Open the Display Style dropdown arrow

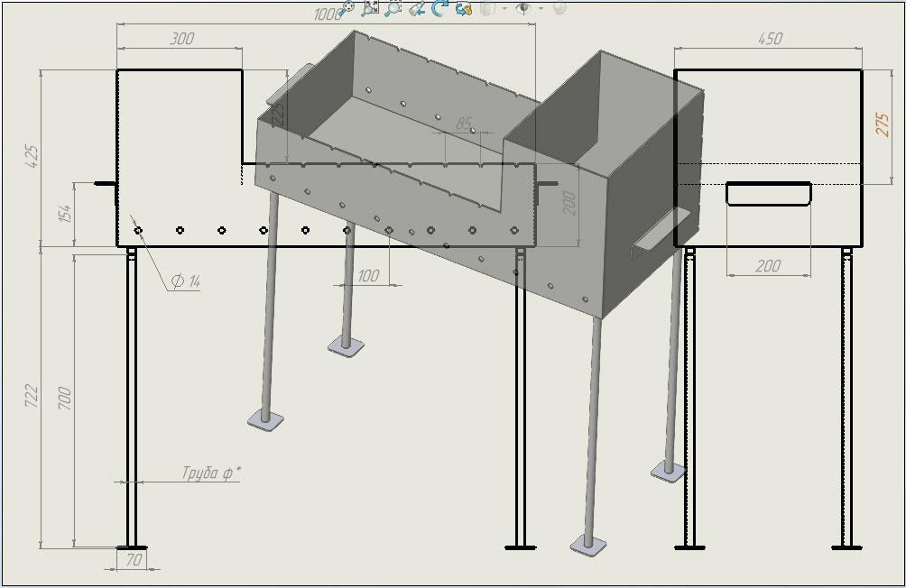(504, 9)
